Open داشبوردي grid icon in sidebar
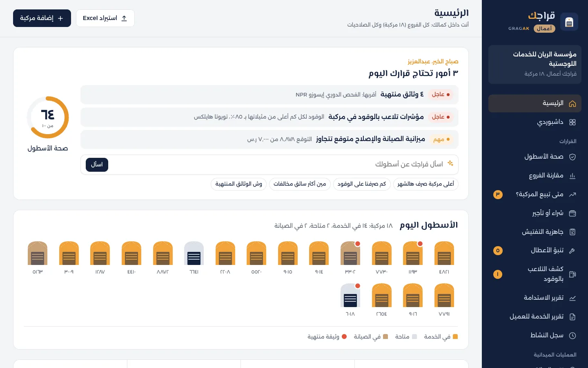This screenshot has height=368, width=588. click(x=572, y=122)
